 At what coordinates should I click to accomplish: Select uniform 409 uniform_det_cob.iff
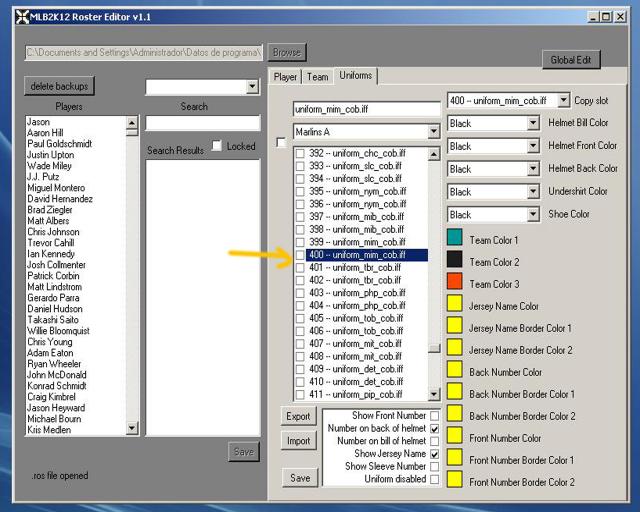356,369
